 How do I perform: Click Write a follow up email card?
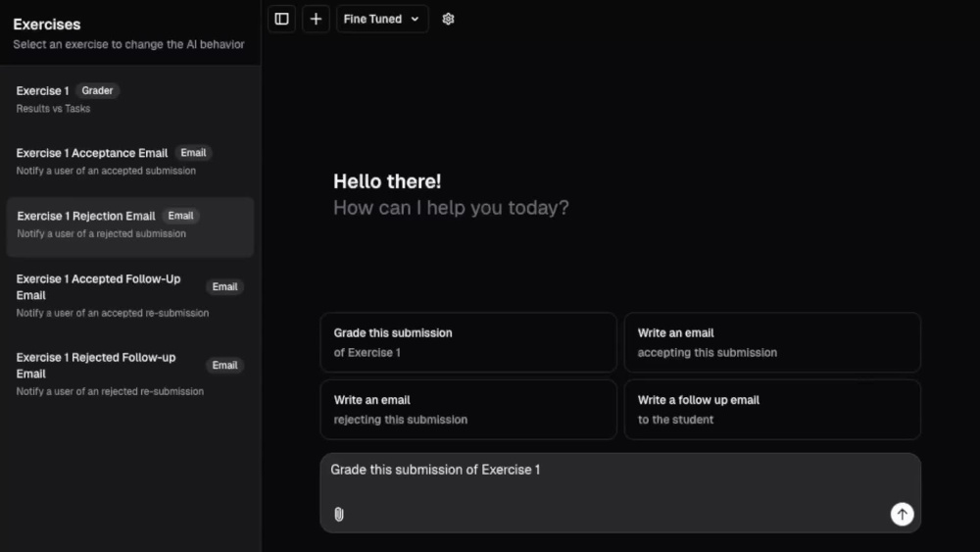click(x=772, y=410)
